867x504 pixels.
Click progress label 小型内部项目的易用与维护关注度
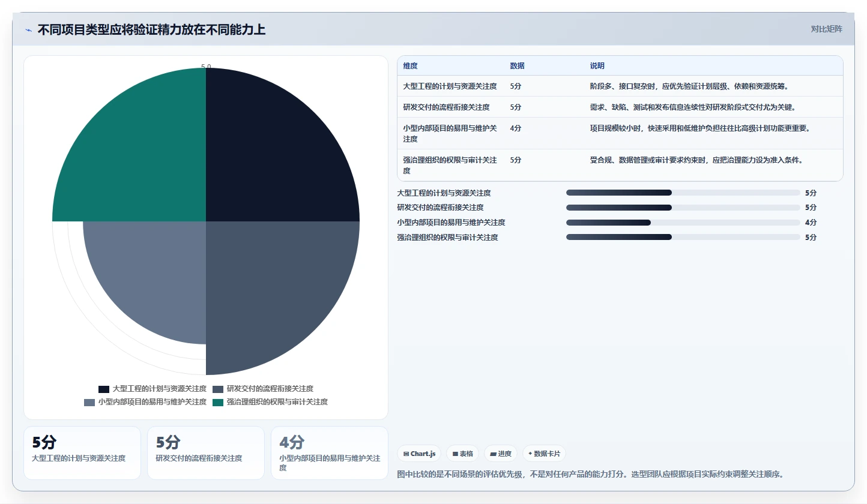pos(451,223)
